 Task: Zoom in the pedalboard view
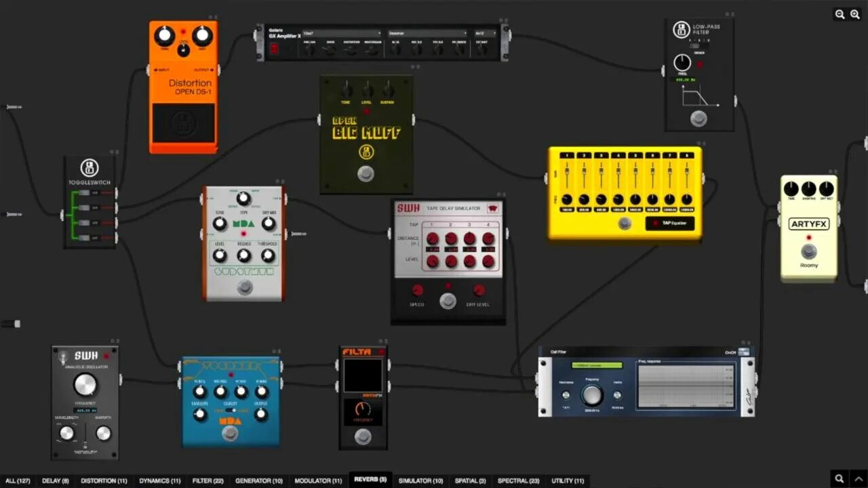click(855, 14)
